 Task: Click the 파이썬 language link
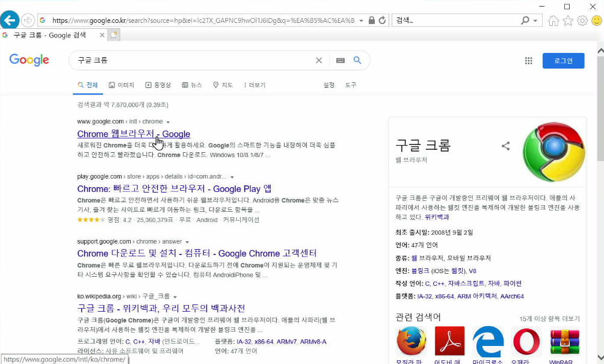pyautogui.click(x=513, y=283)
